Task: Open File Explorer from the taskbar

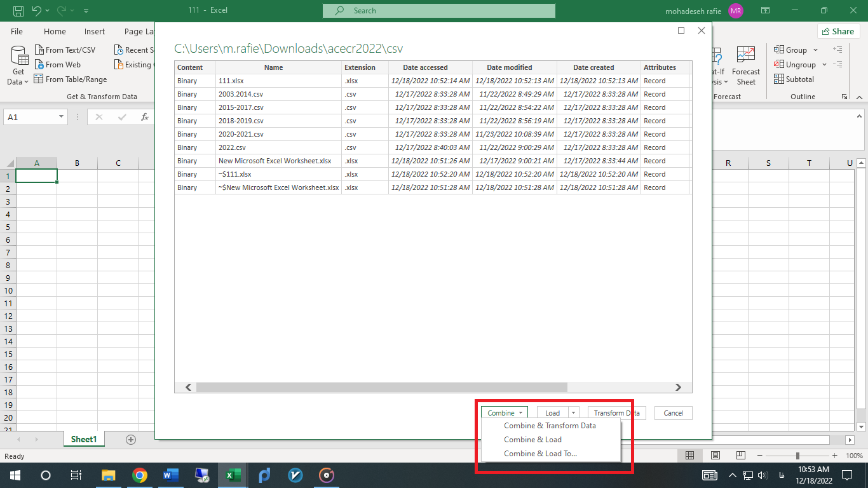Action: tap(109, 475)
